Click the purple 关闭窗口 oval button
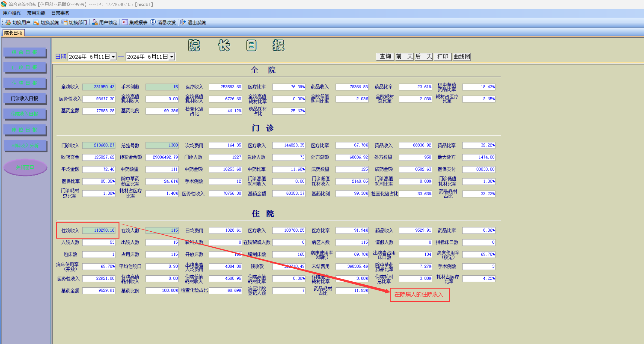Screen dimensions: 644x344 (x=25, y=167)
